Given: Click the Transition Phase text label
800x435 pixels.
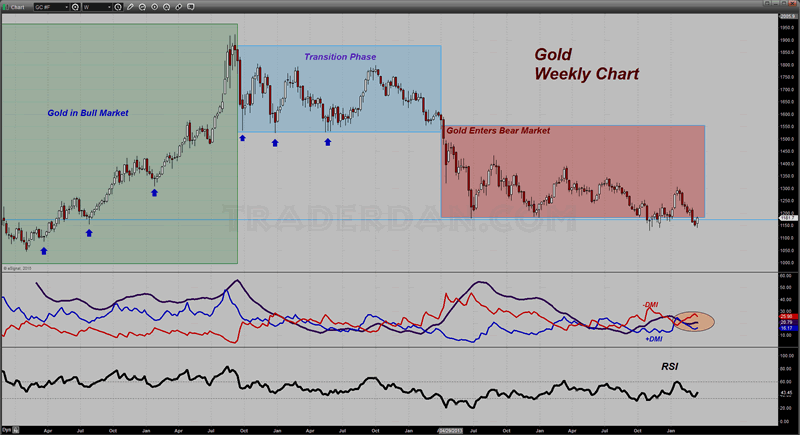Looking at the screenshot, I should click(x=340, y=57).
